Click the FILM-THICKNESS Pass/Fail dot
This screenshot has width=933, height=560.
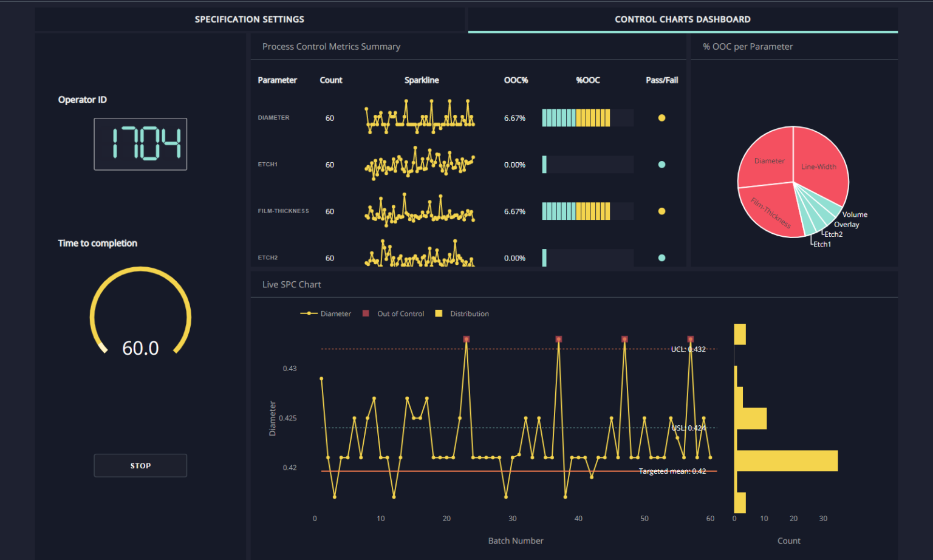point(661,211)
